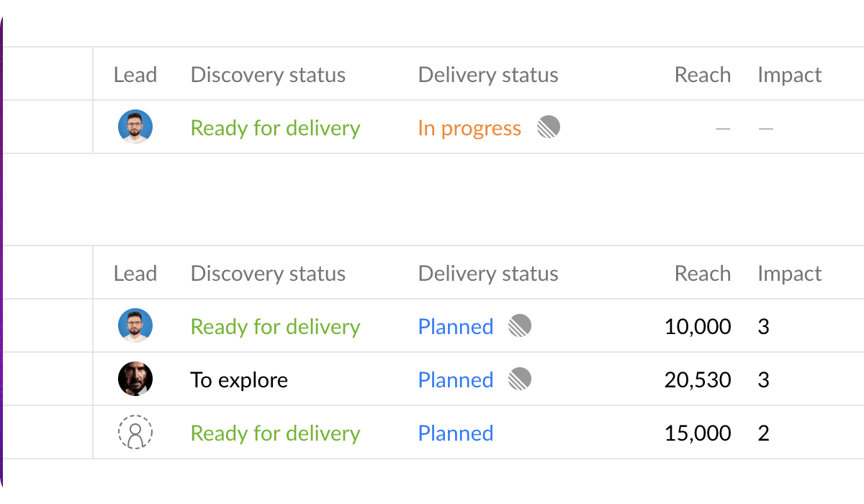This screenshot has height=504, width=864.
Task: Open the bearded lead avatar in the In progress row
Action: tap(135, 127)
